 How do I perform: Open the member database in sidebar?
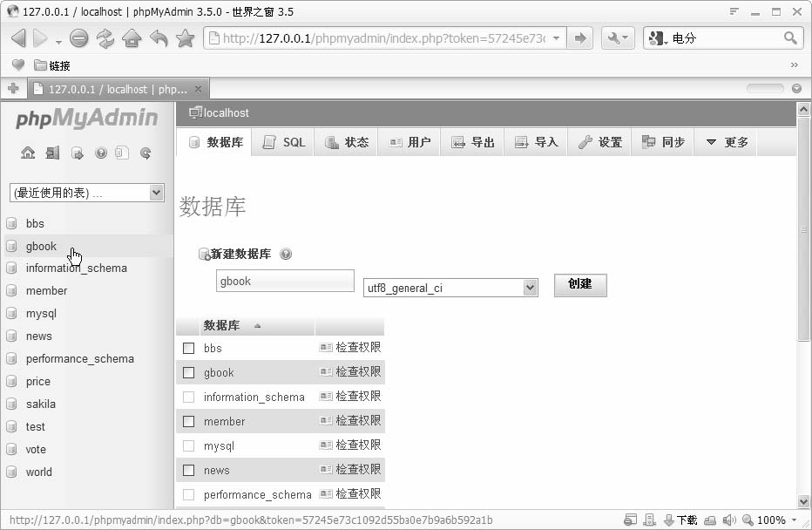[46, 291]
